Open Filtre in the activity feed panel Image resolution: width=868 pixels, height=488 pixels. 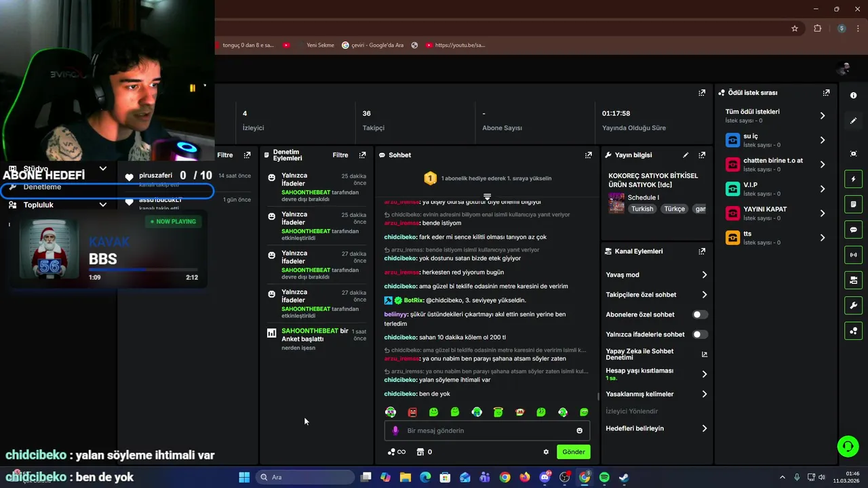[x=225, y=155]
